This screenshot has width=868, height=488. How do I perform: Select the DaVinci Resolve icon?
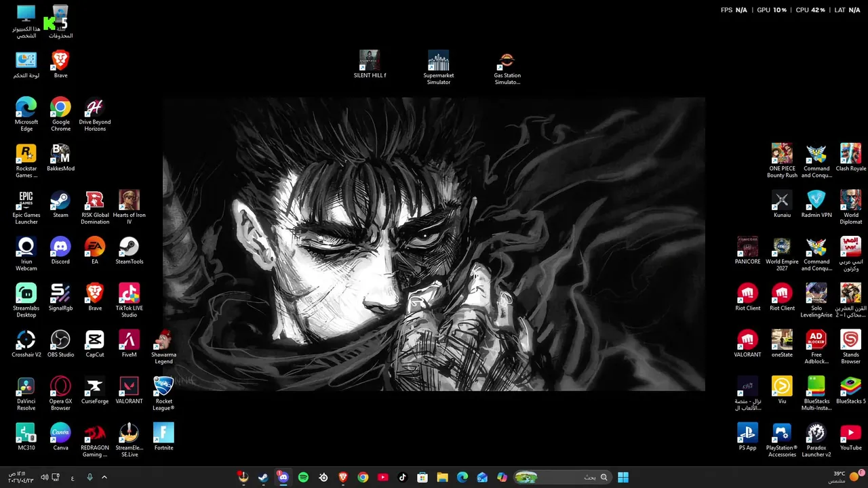tap(26, 394)
